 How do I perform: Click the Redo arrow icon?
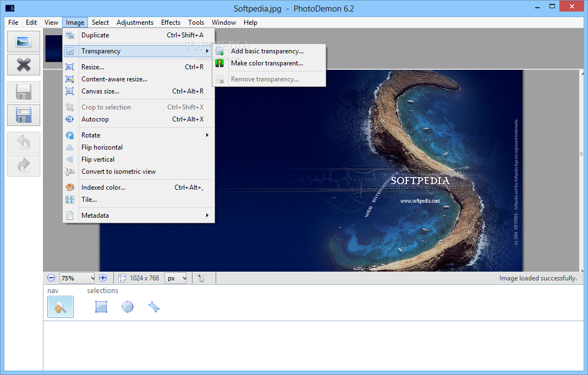click(24, 166)
